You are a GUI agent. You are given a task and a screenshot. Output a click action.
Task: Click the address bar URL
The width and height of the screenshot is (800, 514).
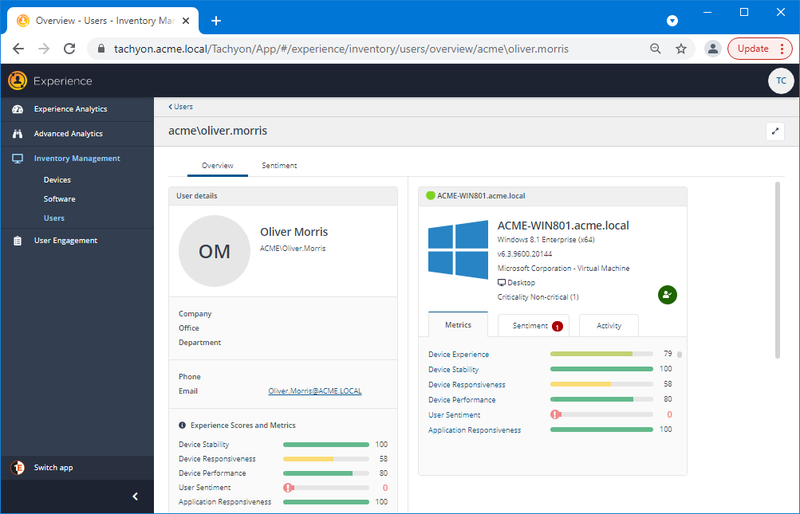341,49
